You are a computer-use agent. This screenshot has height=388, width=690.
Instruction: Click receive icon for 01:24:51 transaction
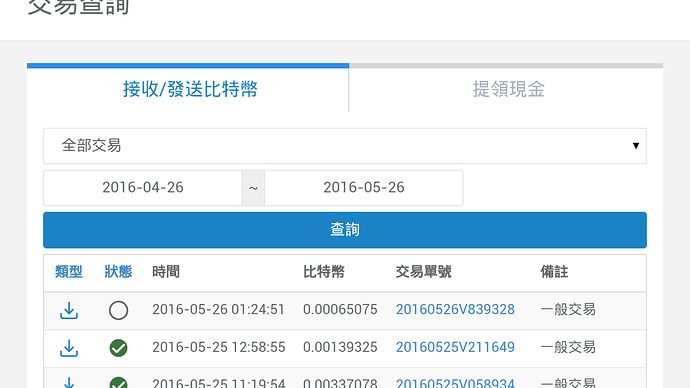click(69, 311)
